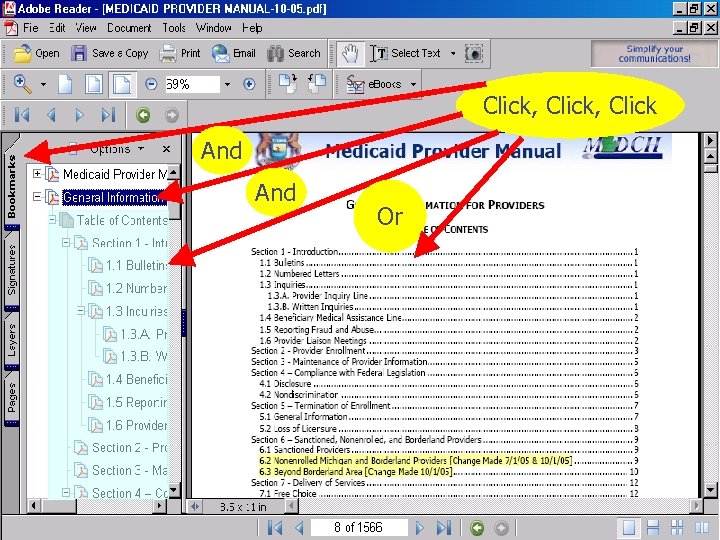Select the Snapshot camera tool
720x540 pixels.
(473, 54)
